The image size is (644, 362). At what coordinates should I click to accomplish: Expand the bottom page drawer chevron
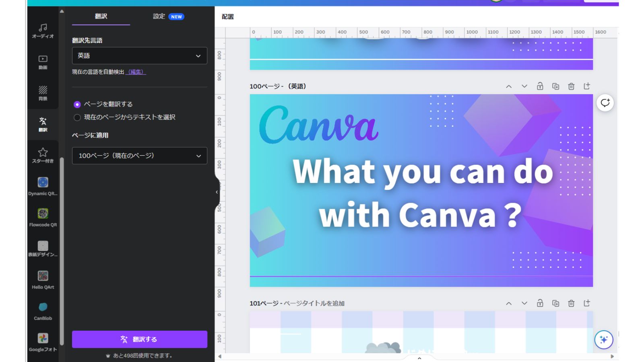(419, 358)
